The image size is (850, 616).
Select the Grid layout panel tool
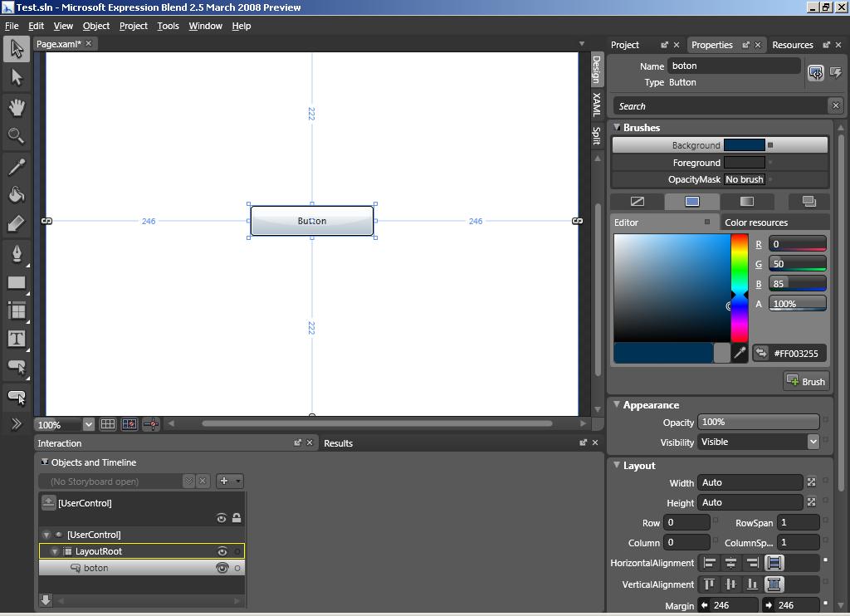(17, 310)
